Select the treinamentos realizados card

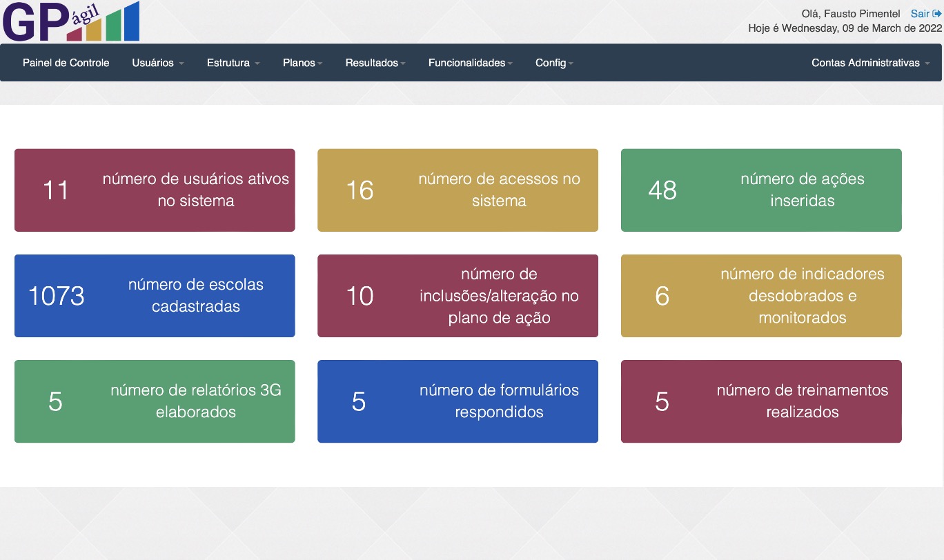(x=761, y=401)
